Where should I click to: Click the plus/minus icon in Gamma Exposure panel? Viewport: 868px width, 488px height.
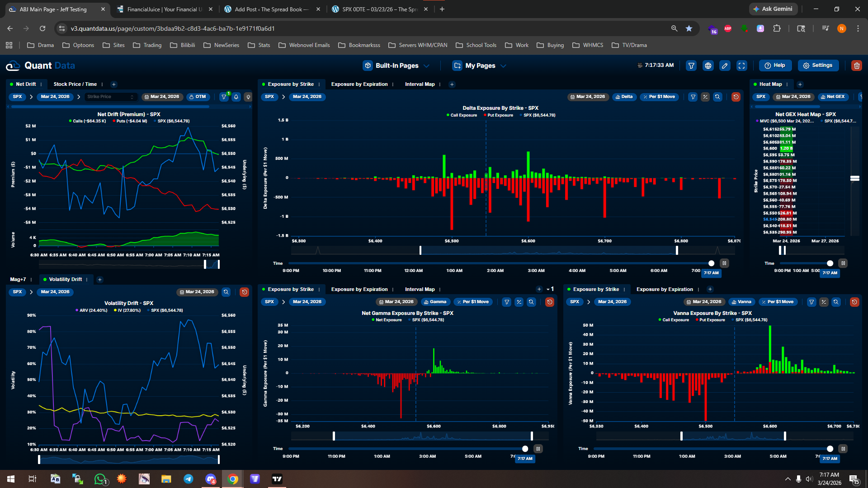[x=519, y=302]
